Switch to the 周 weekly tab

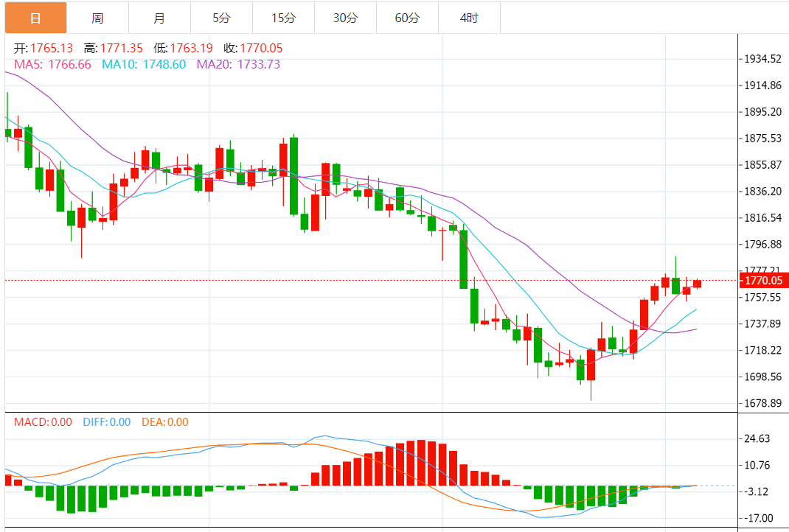(x=97, y=18)
